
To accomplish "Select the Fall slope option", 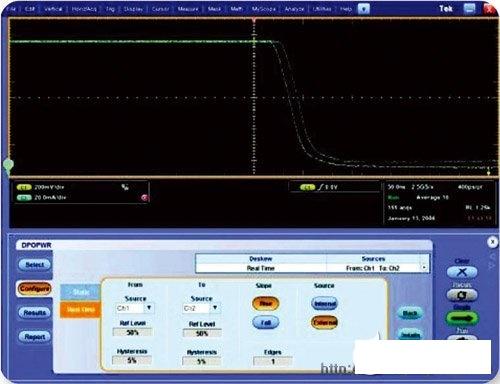I will click(x=265, y=322).
